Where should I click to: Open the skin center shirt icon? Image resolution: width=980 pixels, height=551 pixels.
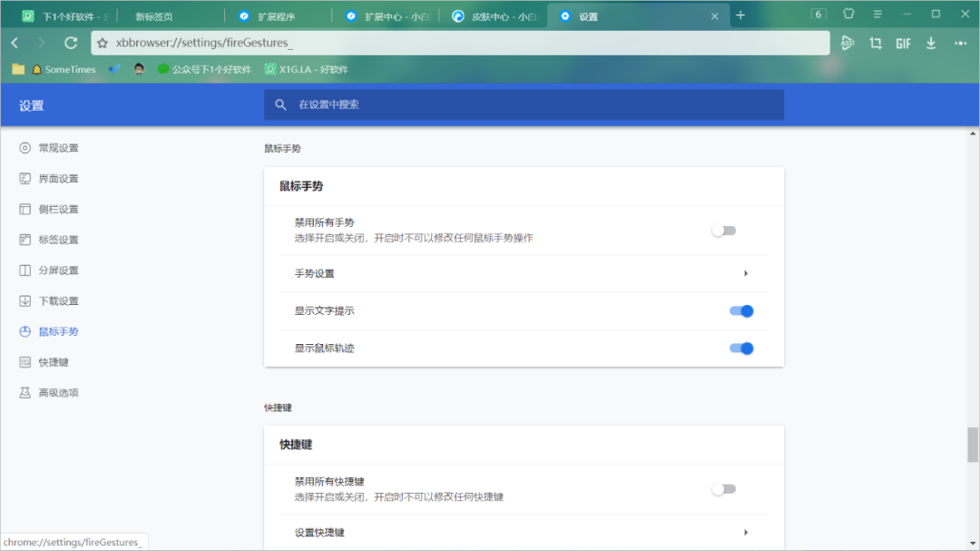click(x=848, y=15)
